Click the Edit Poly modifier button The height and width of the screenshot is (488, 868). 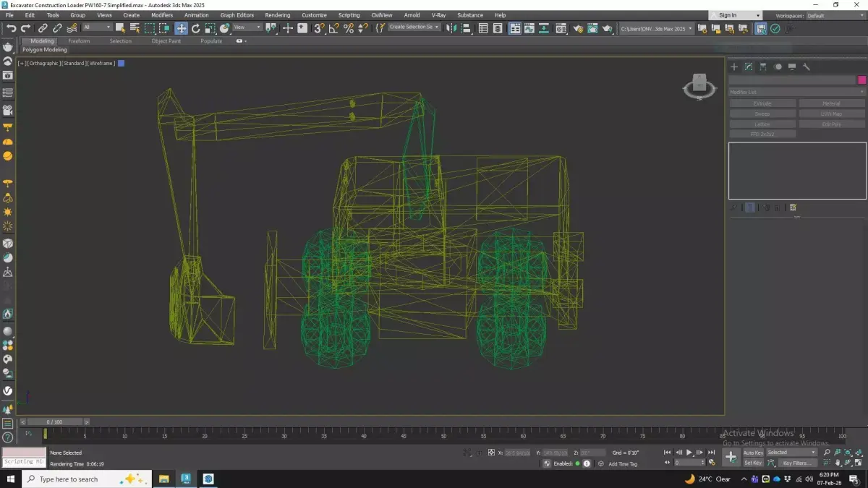[x=832, y=124]
